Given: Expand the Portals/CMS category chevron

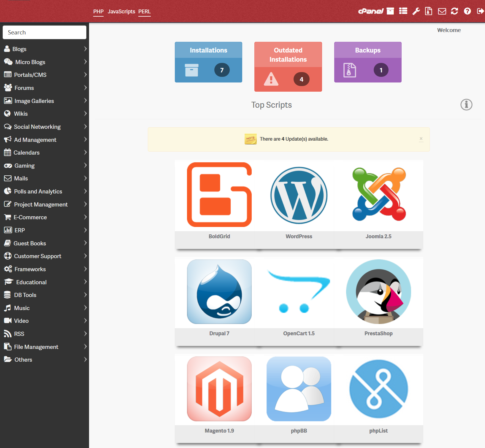Looking at the screenshot, I should click(x=85, y=74).
